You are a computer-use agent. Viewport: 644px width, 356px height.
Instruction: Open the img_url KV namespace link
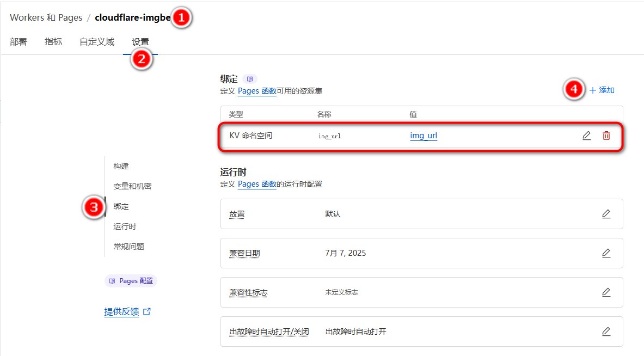(x=423, y=136)
